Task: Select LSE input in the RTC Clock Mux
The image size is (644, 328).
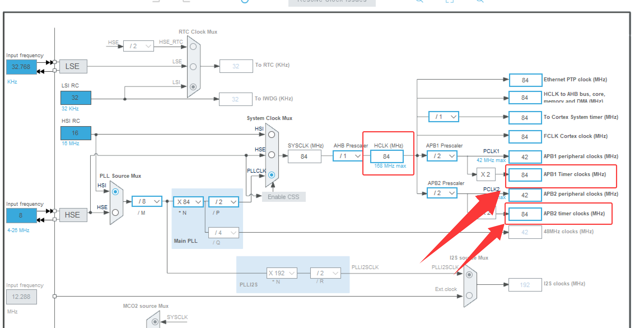Action: pyautogui.click(x=193, y=66)
